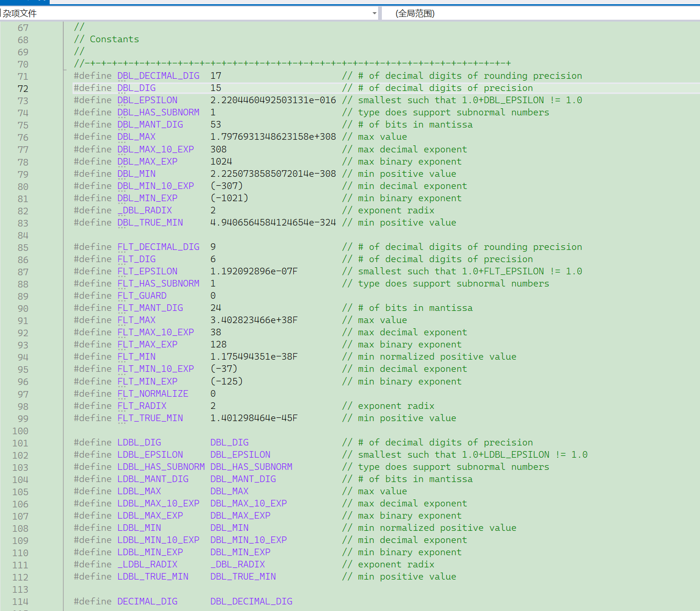Viewport: 700px width, 611px height.
Task: Click value 3.402823466e+38F
Action: click(254, 320)
